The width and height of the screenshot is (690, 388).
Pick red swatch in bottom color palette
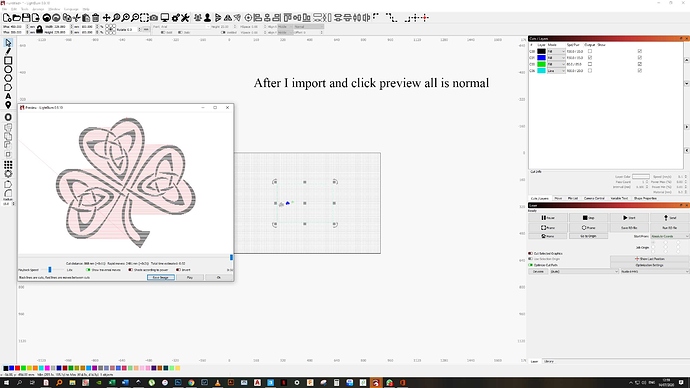click(x=18, y=368)
